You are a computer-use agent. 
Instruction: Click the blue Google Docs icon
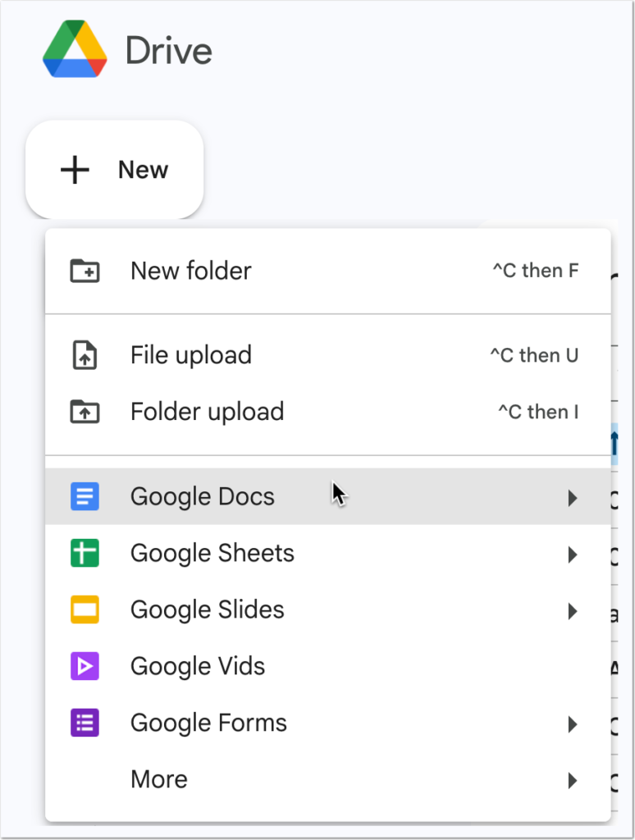[x=85, y=497]
